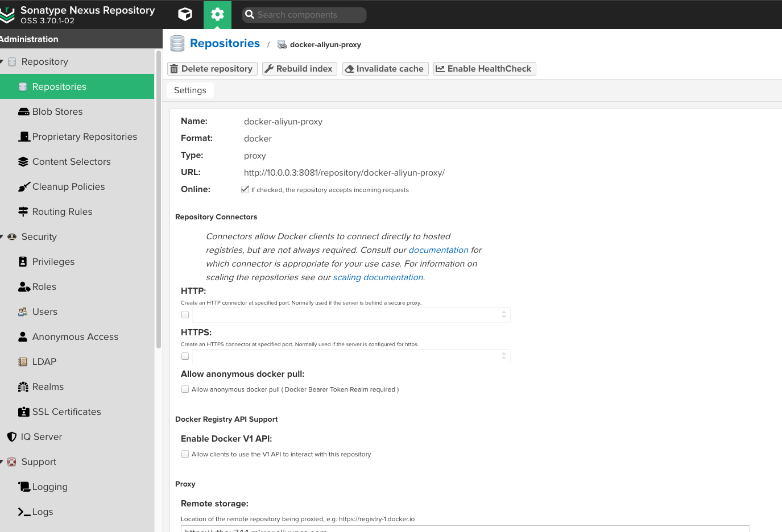This screenshot has height=532, width=782.
Task: Click the IQ Server shield icon
Action: 12,437
